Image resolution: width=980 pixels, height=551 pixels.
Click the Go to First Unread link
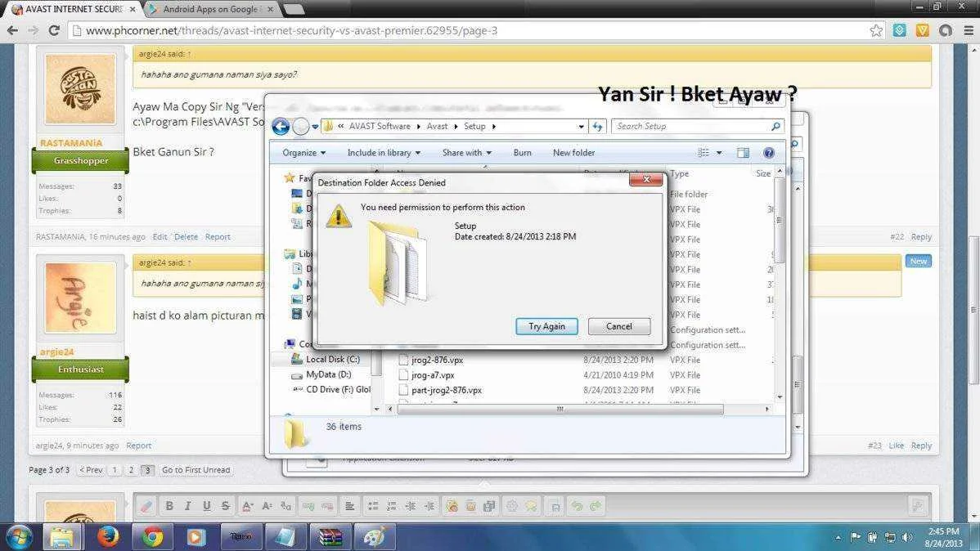[196, 470]
